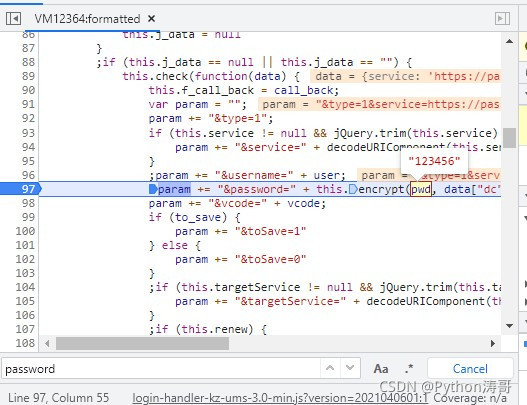Viewport: 527px width, 405px height.
Task: Open login-handler-kz-ums-3.0-min.js source link
Action: click(280, 398)
